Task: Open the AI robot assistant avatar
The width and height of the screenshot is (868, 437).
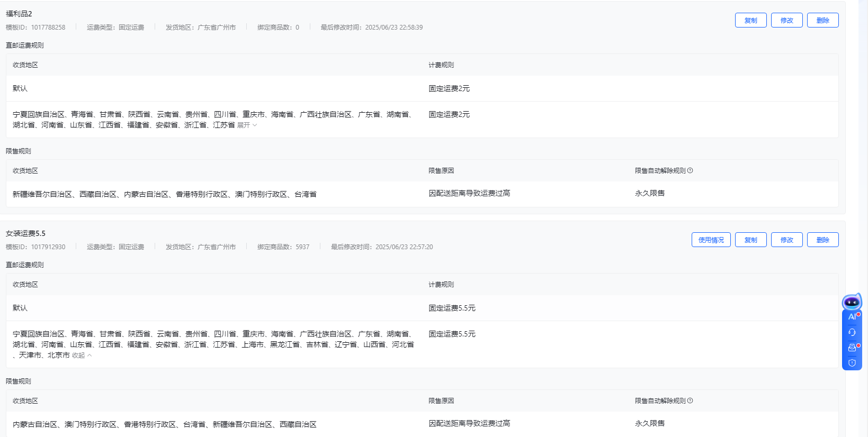Action: point(852,302)
